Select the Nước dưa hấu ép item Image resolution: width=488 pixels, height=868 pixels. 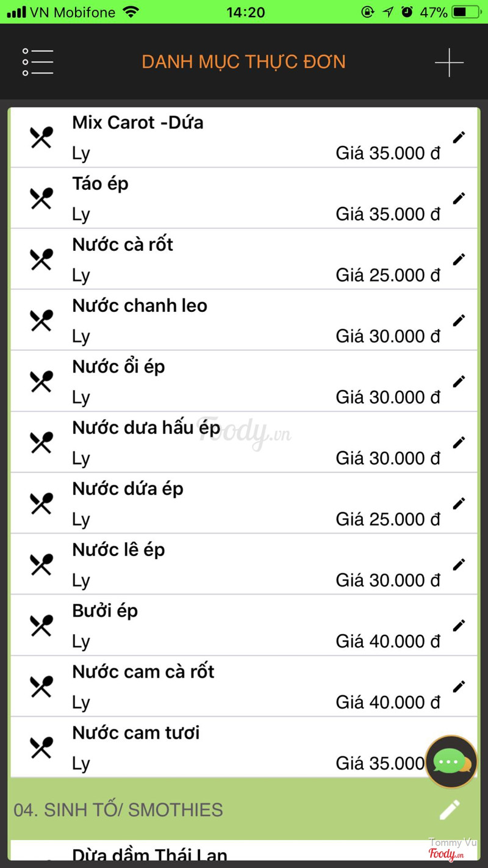click(x=146, y=428)
